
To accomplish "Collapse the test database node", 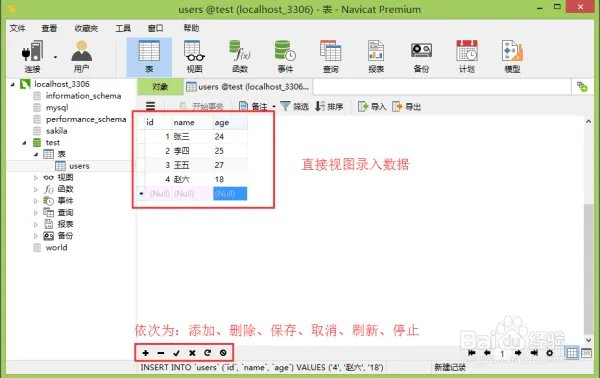I will point(24,143).
